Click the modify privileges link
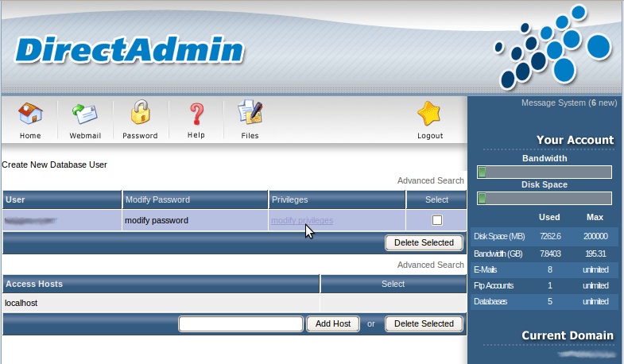The height and width of the screenshot is (364, 624). click(x=302, y=220)
